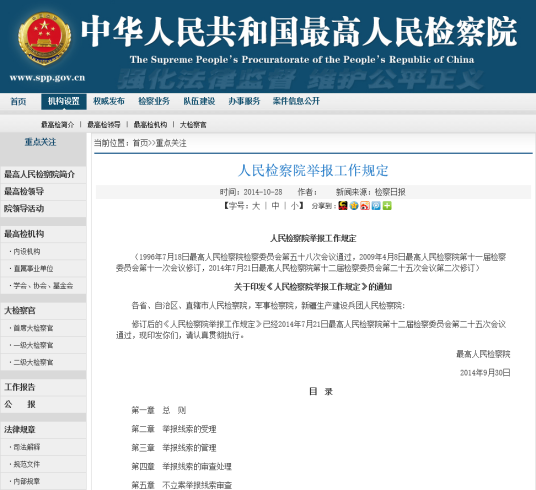Click 首页 in the breadcrumb
This screenshot has width=536, height=490.
tap(140, 143)
